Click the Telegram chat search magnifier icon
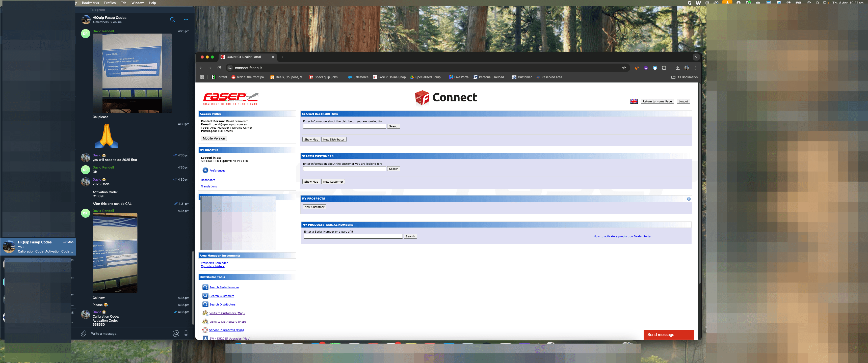This screenshot has width=868, height=363. click(173, 20)
